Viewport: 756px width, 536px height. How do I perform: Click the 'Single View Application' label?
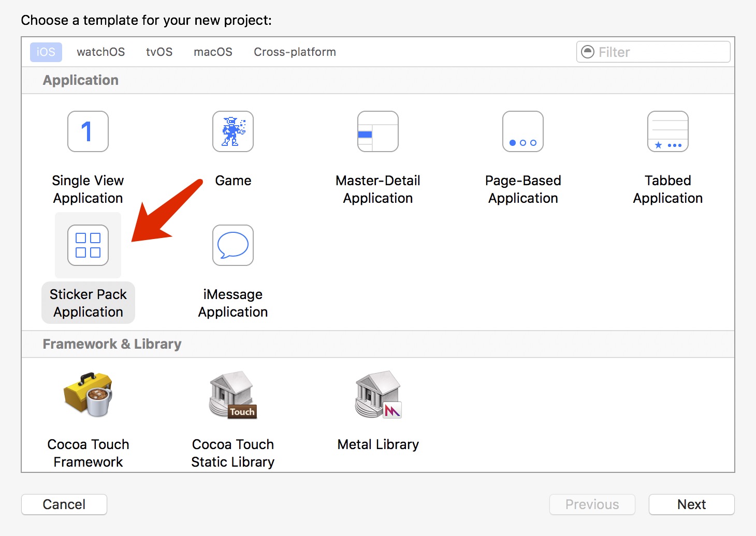(x=88, y=189)
